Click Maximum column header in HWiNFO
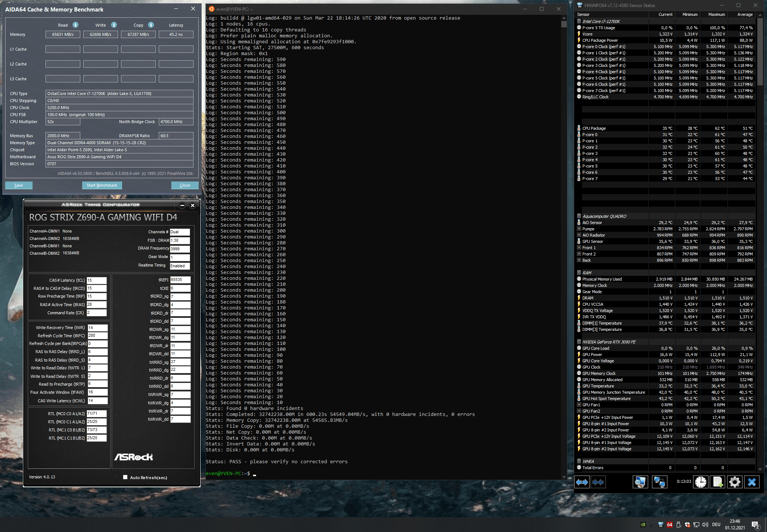Viewport: 767px width, 532px height. pyautogui.click(x=714, y=14)
